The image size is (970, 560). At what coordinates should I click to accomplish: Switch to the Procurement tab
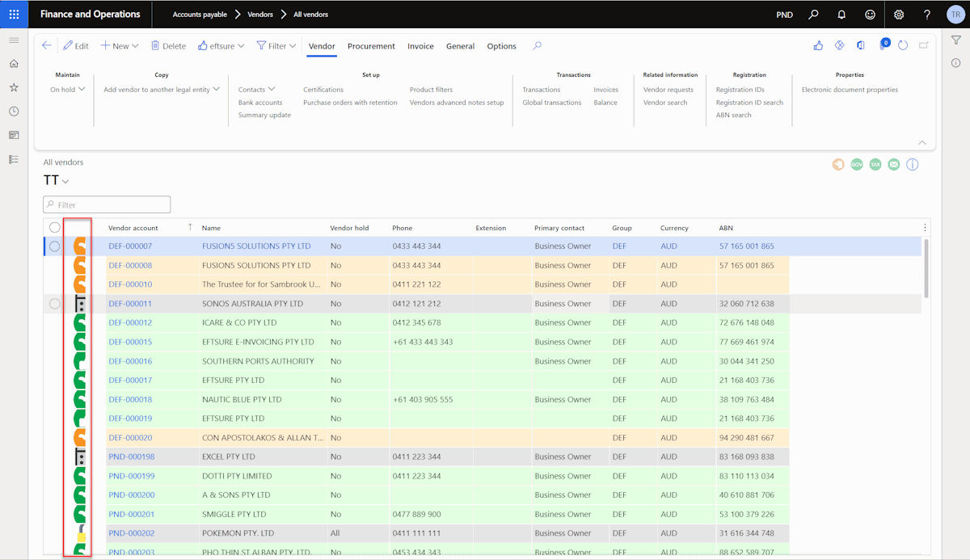371,46
